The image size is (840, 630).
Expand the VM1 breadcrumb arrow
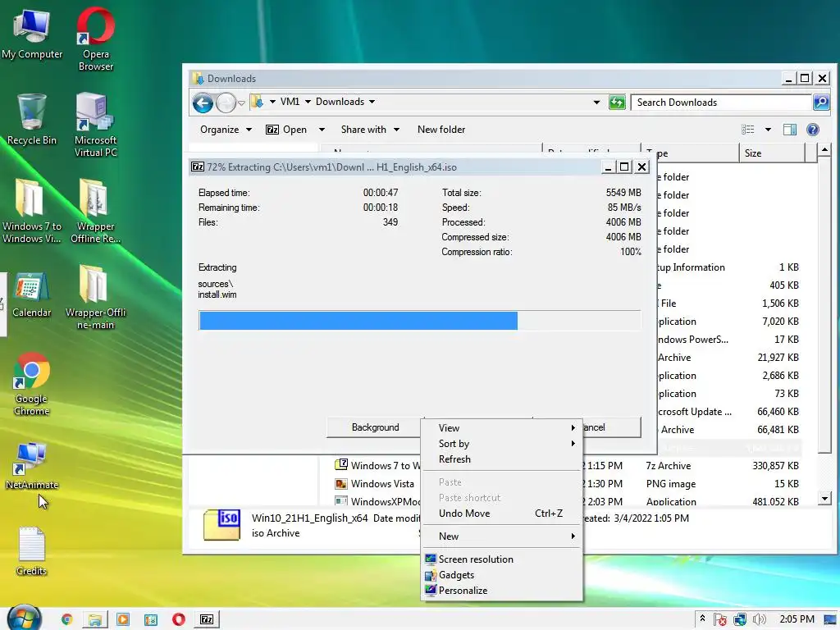click(x=308, y=102)
